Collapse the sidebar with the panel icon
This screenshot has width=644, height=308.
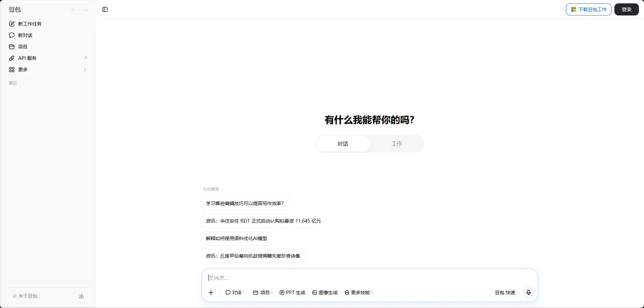(105, 9)
